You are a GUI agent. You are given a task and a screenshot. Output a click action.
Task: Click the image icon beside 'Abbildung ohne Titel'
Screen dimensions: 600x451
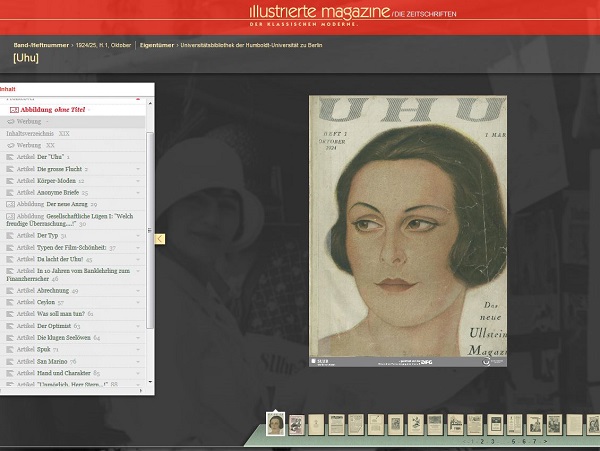pyautogui.click(x=14, y=110)
